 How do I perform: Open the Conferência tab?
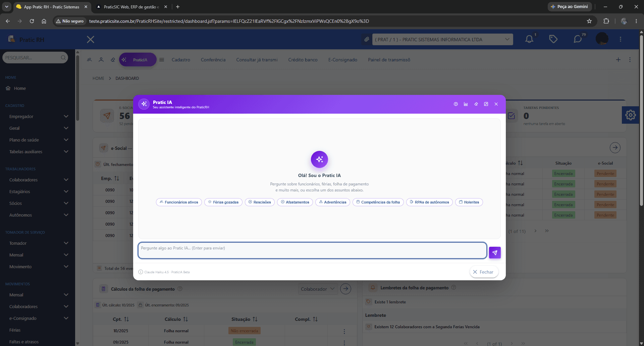coord(213,60)
